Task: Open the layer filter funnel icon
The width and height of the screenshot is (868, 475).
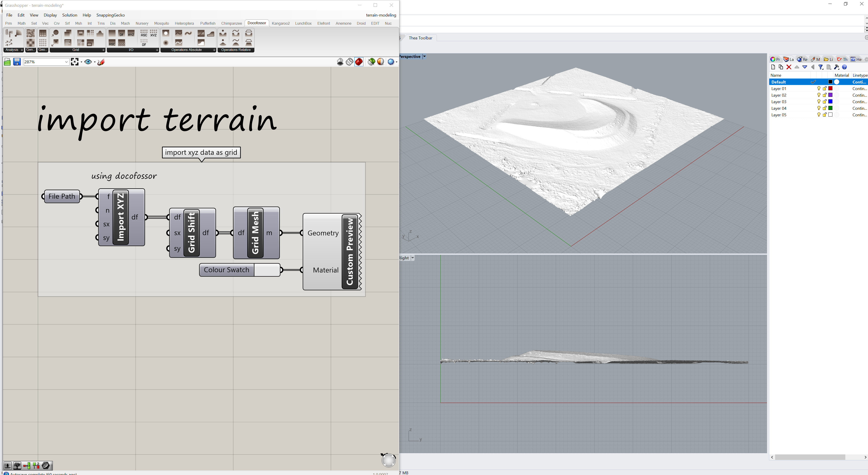Action: click(x=821, y=67)
